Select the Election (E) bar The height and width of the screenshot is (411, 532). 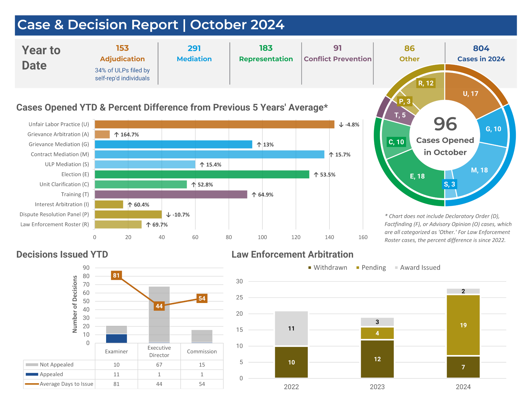(x=202, y=174)
